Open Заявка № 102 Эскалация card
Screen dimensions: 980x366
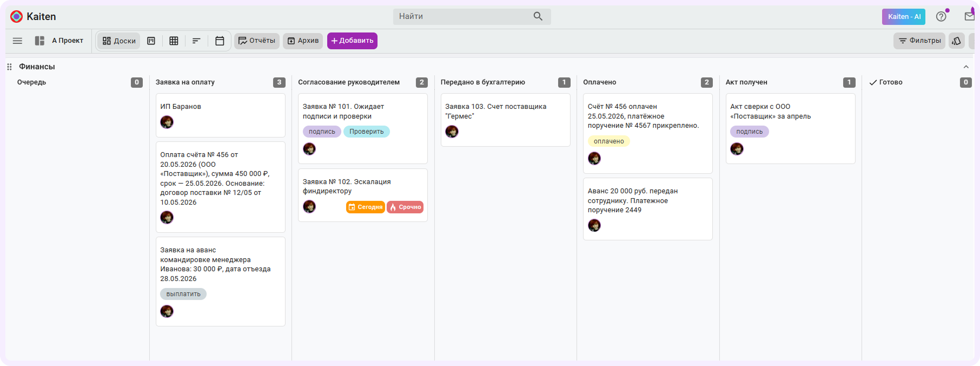point(363,195)
